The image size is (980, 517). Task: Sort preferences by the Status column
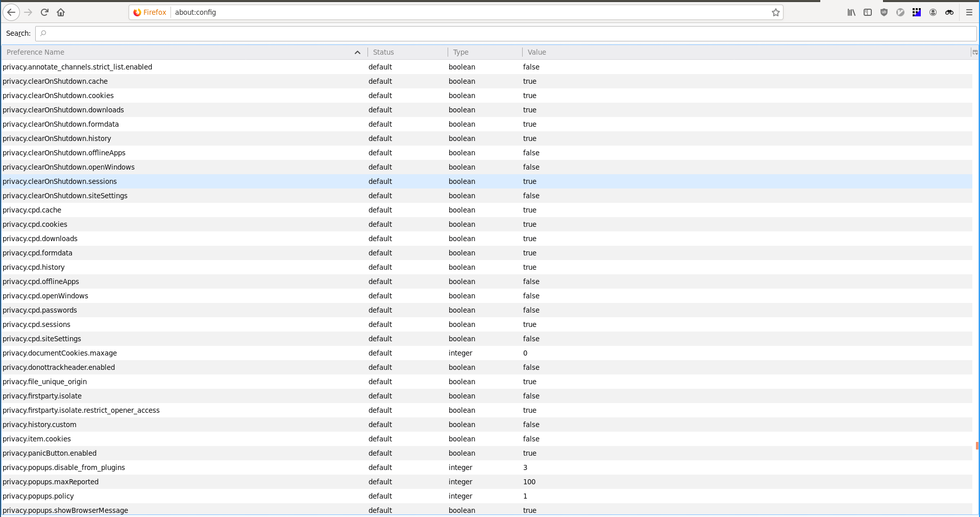click(407, 52)
